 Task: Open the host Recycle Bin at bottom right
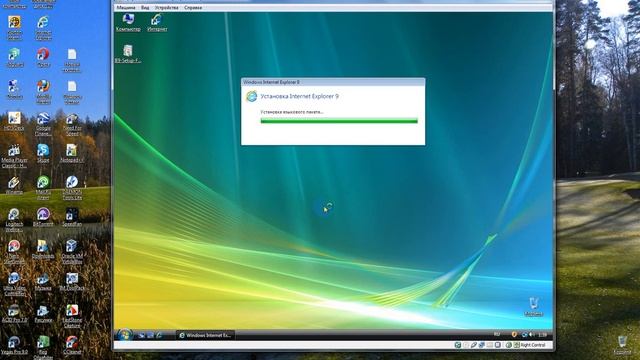[x=622, y=345]
